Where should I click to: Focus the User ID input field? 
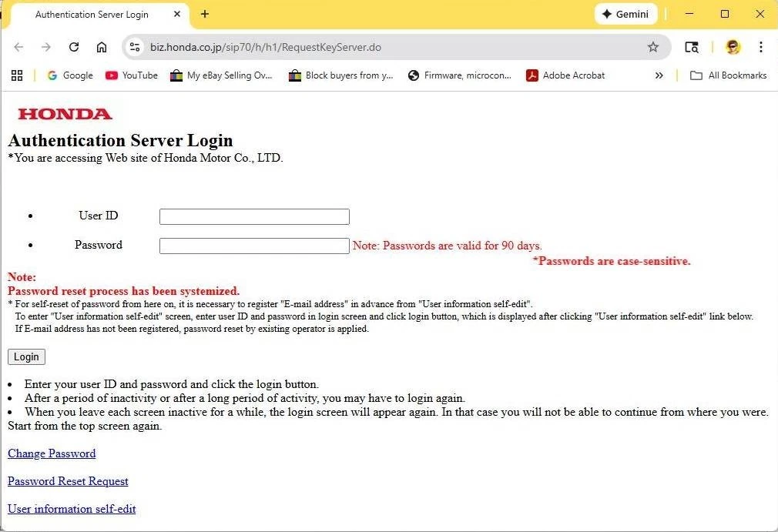[x=254, y=216]
